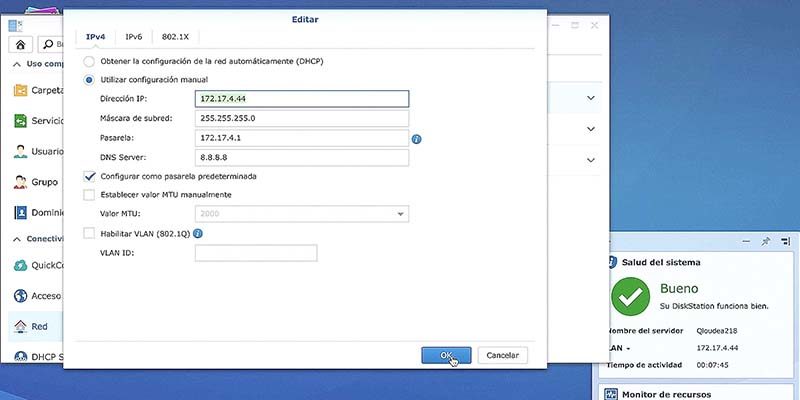
Task: Enable Habilitar VLAN (802.1Q) checkbox
Action: point(89,234)
